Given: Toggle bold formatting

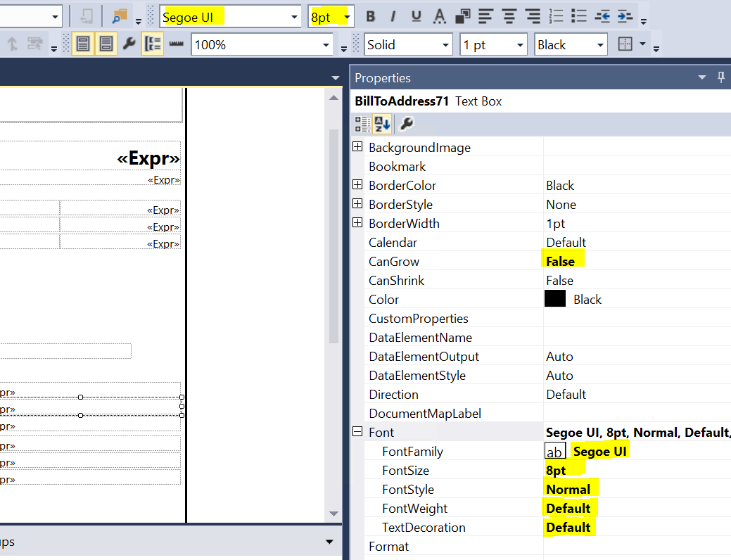Looking at the screenshot, I should click(370, 16).
